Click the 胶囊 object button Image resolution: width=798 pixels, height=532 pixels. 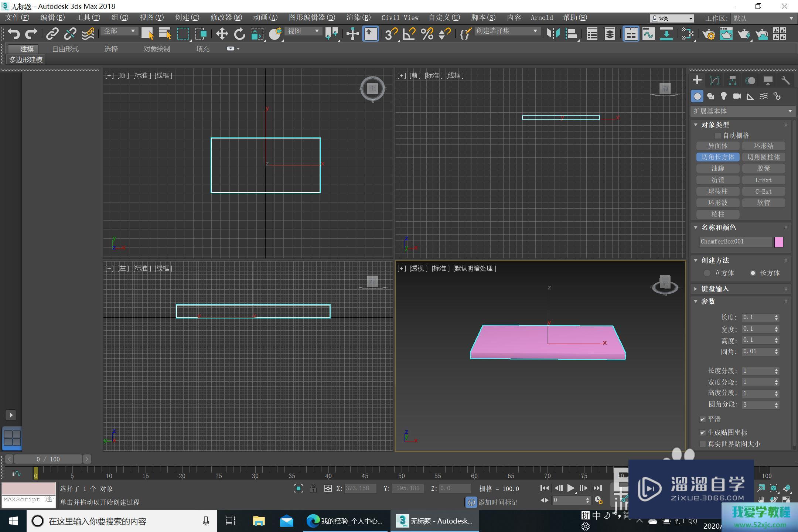pos(763,168)
